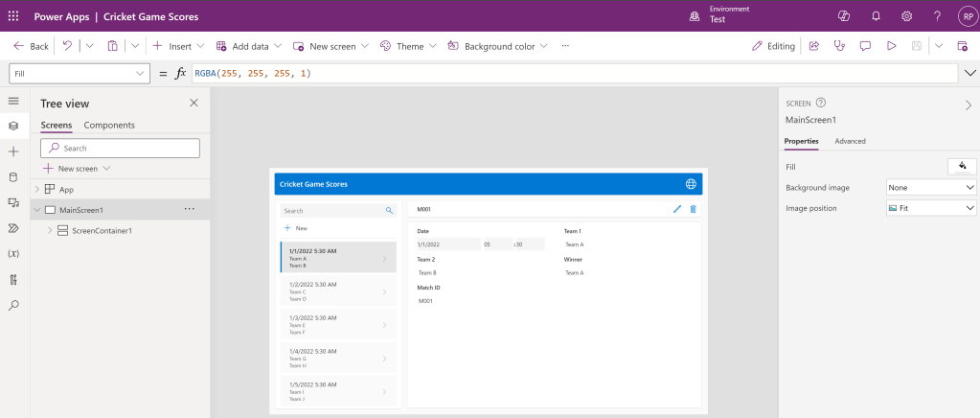Open the Image position dropdown
The width and height of the screenshot is (980, 418).
[930, 208]
